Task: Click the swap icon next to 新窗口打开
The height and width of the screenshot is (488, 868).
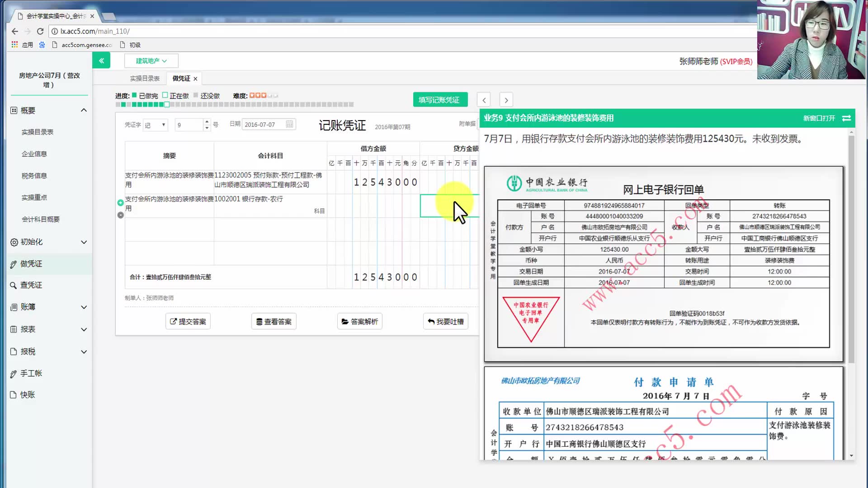Action: [846, 118]
